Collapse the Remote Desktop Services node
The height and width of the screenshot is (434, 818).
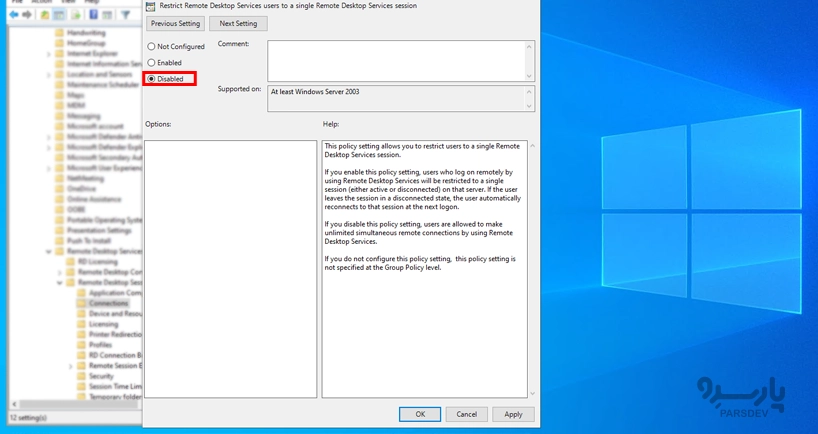click(49, 251)
